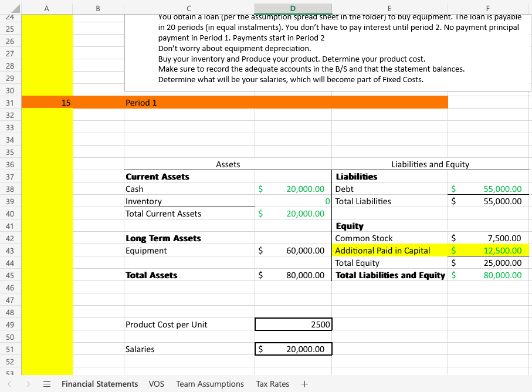Select the Total Assets value cell
Viewport: 532px width, 392px height.
(x=293, y=275)
